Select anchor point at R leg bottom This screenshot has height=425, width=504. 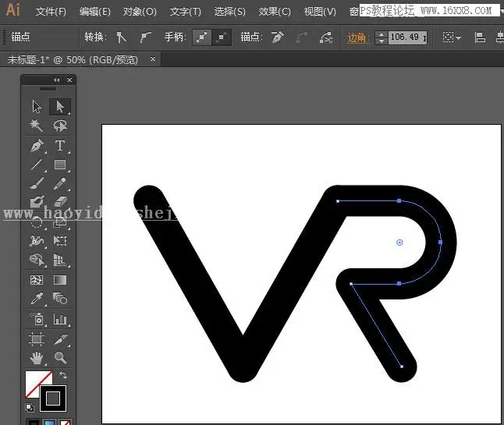pos(402,367)
